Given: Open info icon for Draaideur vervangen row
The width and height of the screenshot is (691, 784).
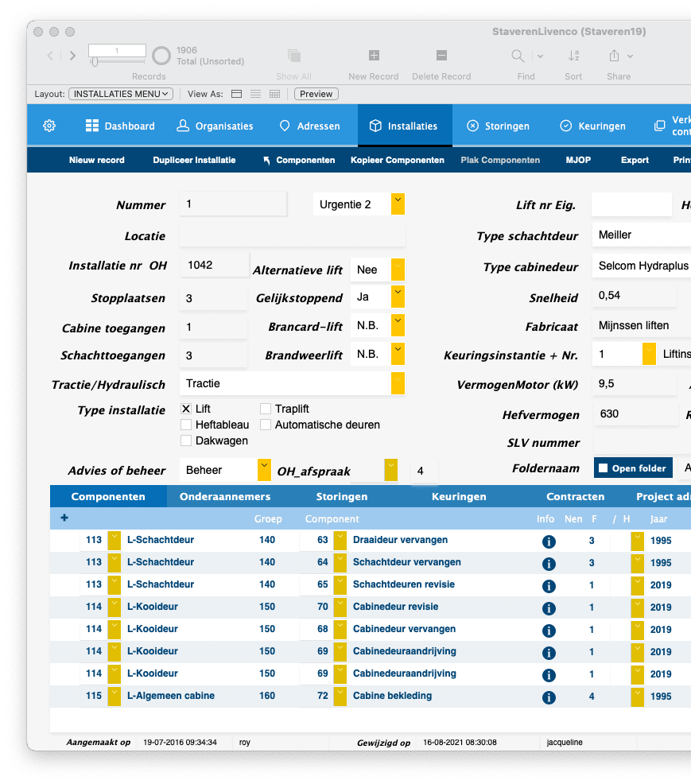Looking at the screenshot, I should click(549, 541).
